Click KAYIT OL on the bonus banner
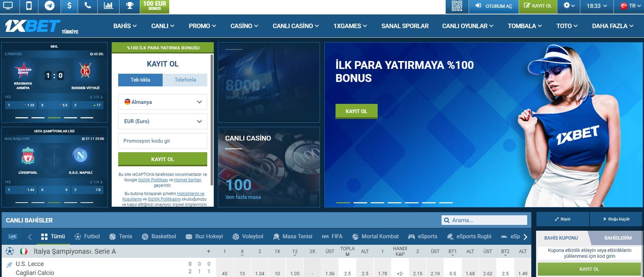 356,111
